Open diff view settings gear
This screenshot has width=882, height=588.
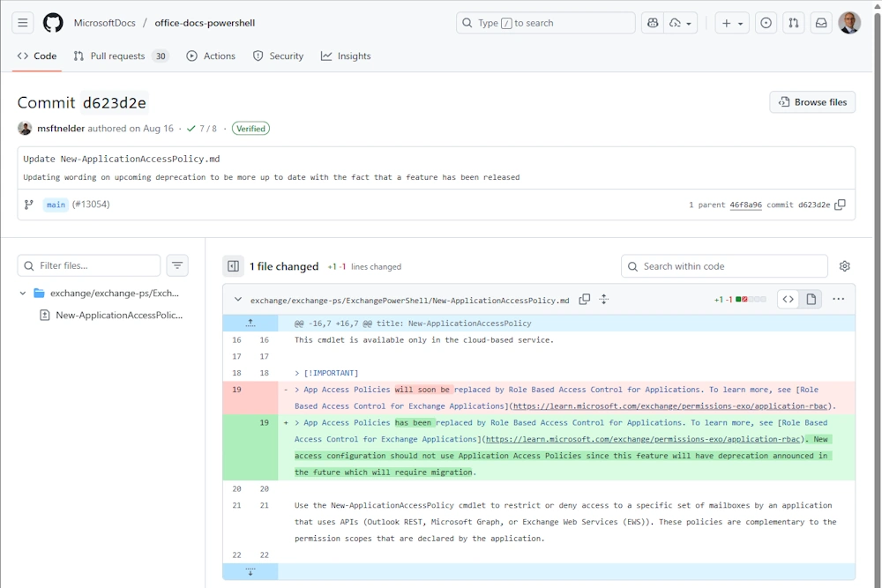tap(845, 266)
